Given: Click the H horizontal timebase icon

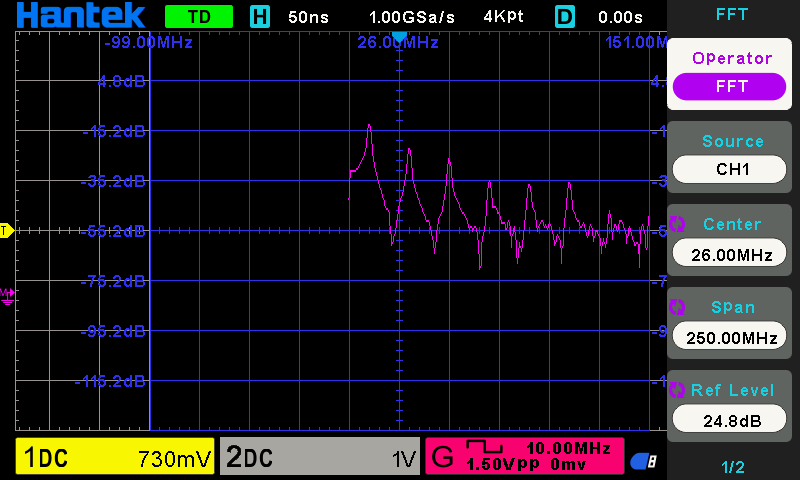Looking at the screenshot, I should (260, 17).
